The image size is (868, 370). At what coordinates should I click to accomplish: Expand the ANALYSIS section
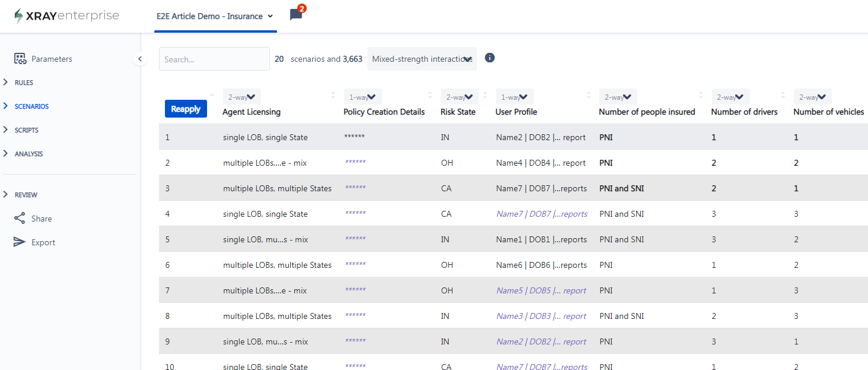[x=23, y=154]
